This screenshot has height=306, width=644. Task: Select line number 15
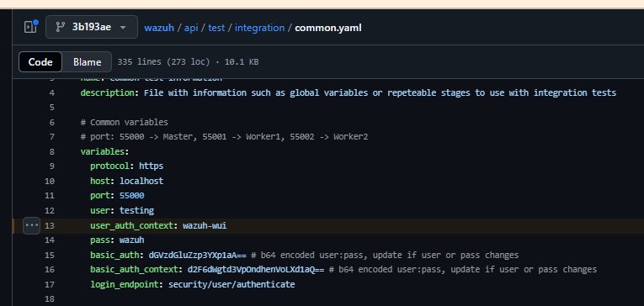click(x=50, y=255)
